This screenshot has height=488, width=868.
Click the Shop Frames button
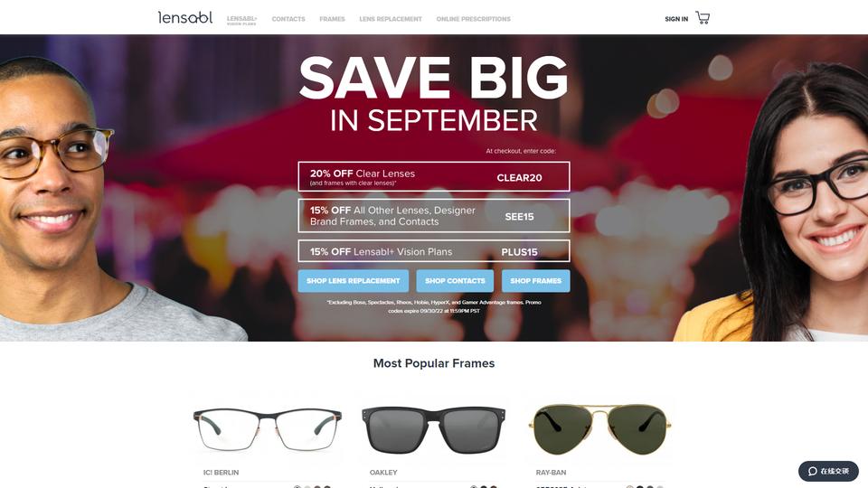pos(536,281)
